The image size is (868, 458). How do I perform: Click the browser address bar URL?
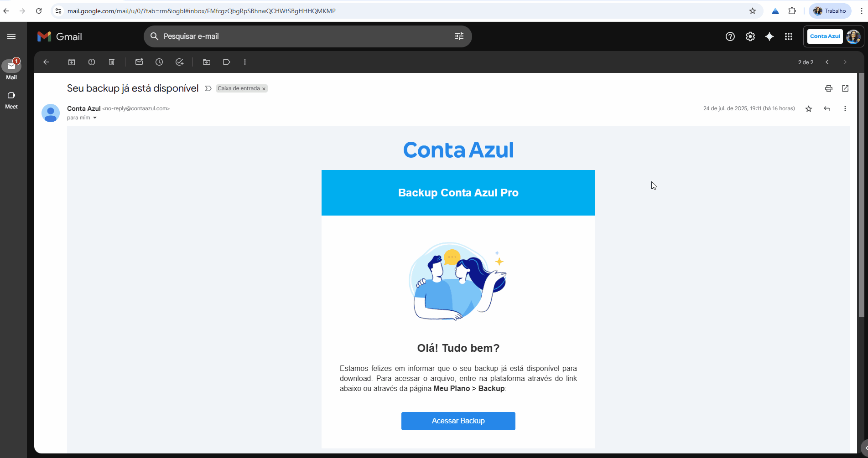click(x=202, y=11)
